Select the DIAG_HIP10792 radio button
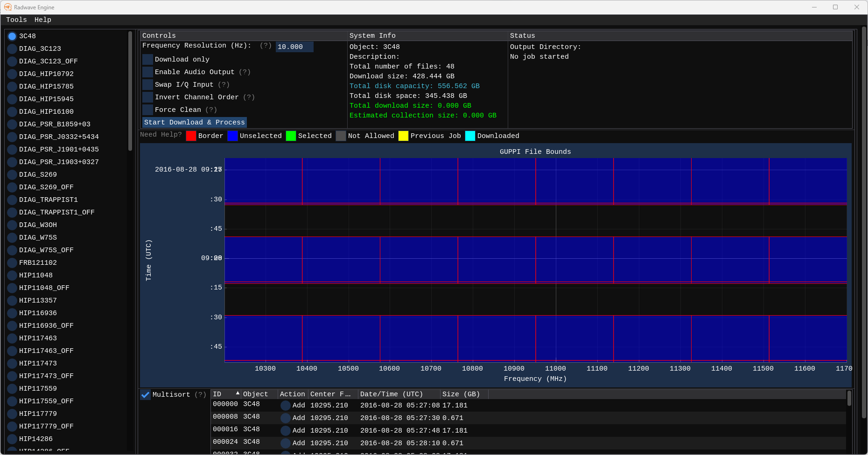This screenshot has width=868, height=455. (x=12, y=74)
